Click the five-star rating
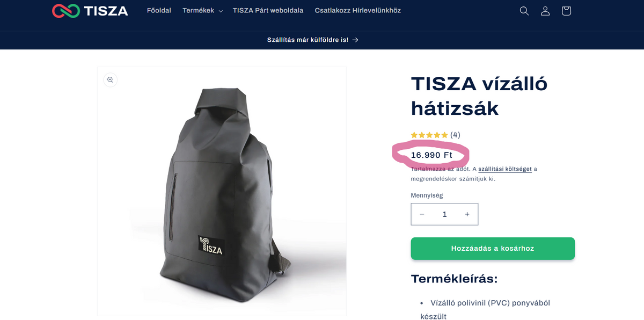The height and width of the screenshot is (320, 644). 429,135
